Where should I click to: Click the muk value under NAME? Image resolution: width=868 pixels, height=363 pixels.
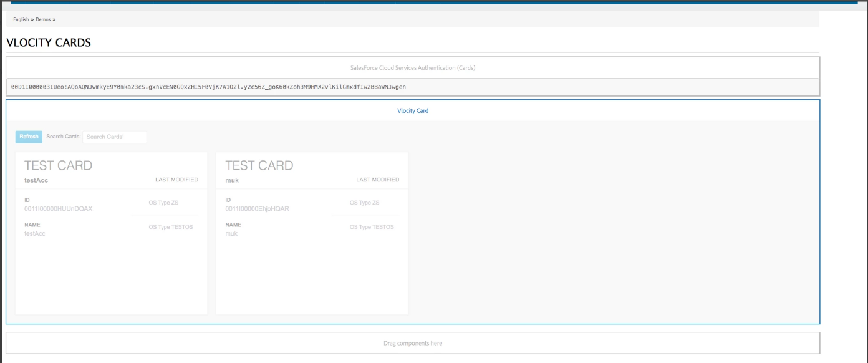(x=231, y=233)
